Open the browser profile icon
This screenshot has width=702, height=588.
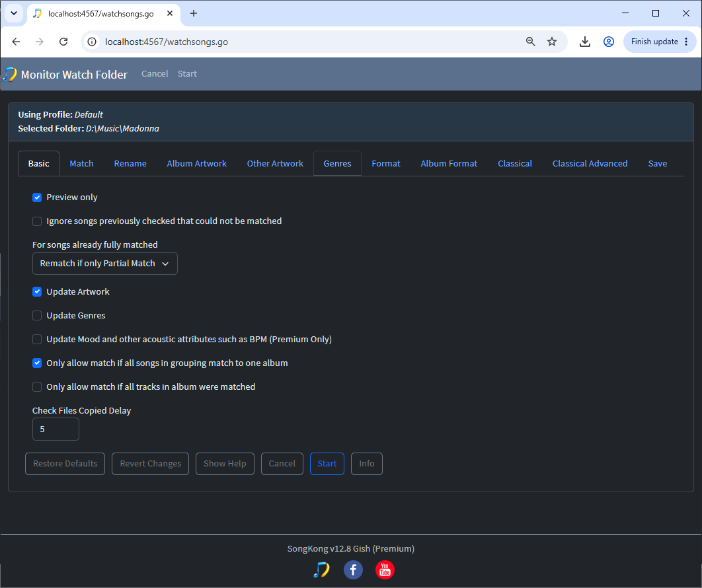pyautogui.click(x=608, y=42)
